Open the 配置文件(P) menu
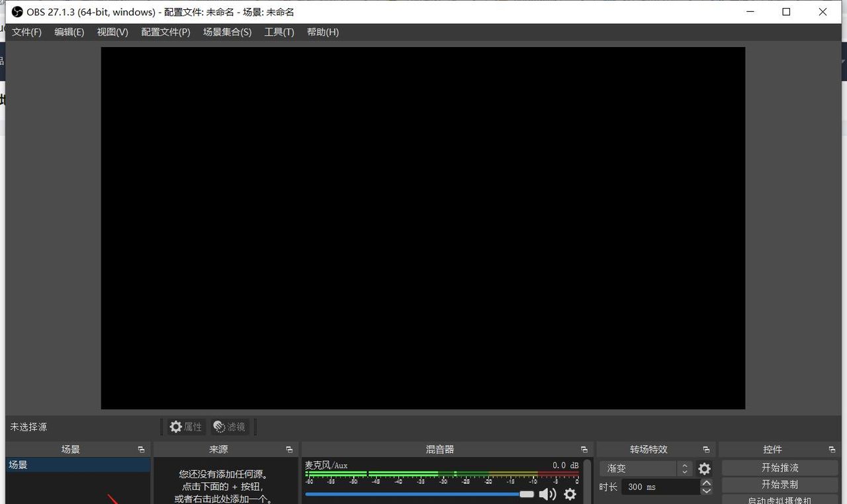The width and height of the screenshot is (847, 504). [x=165, y=32]
